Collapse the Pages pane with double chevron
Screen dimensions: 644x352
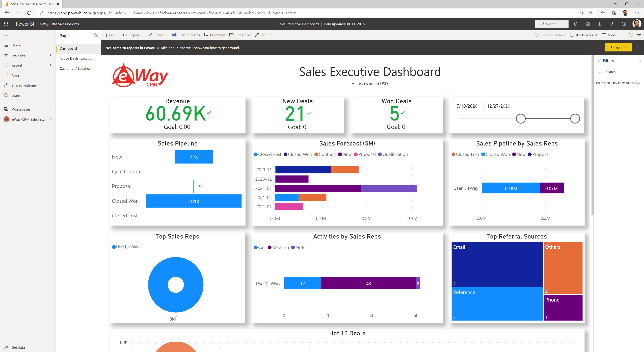[96, 35]
